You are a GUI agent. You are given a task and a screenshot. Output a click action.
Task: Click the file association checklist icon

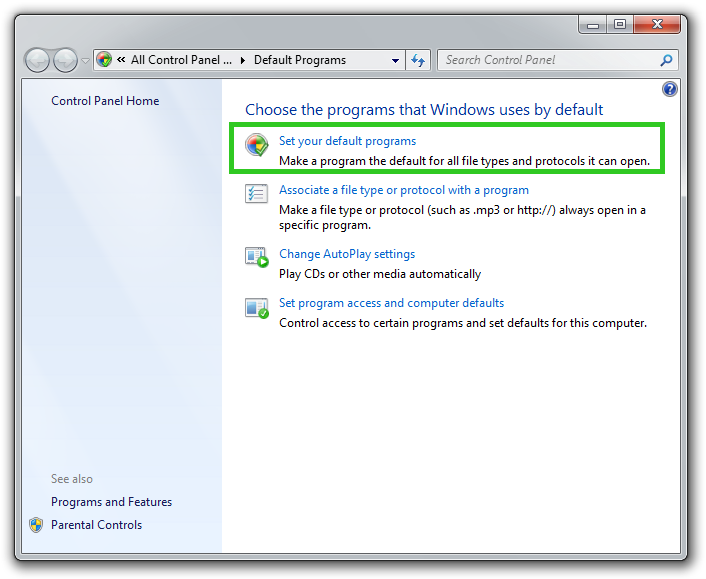coord(256,194)
